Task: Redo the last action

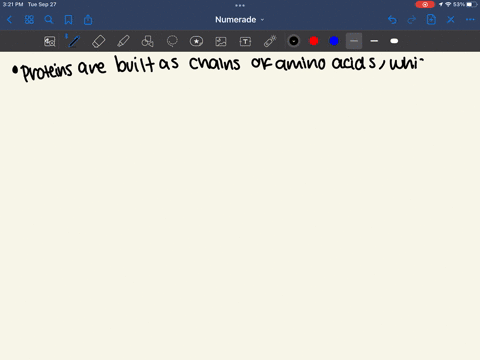Action: 412,20
